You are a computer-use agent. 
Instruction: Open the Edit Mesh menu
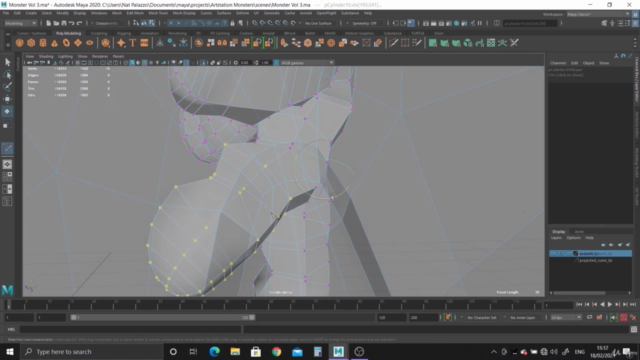point(135,13)
